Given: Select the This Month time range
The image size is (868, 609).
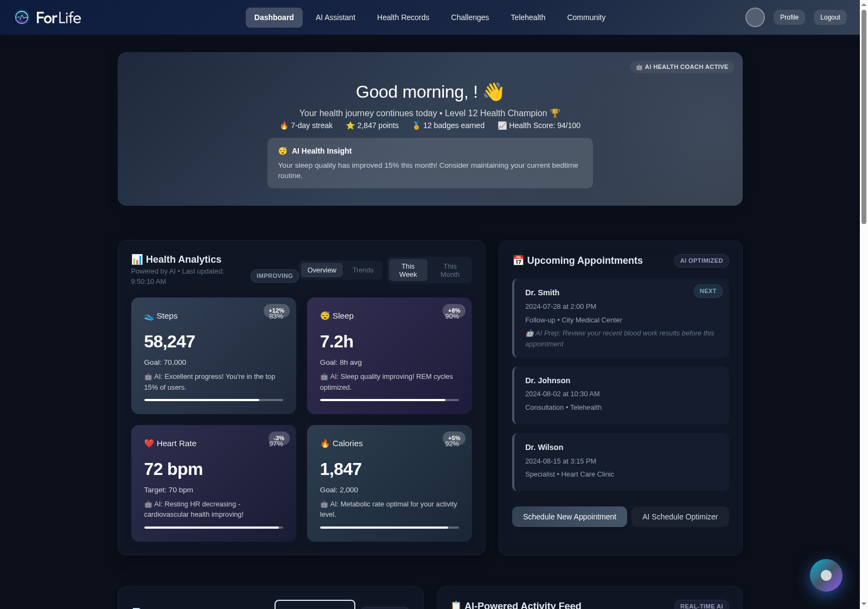Looking at the screenshot, I should point(450,270).
